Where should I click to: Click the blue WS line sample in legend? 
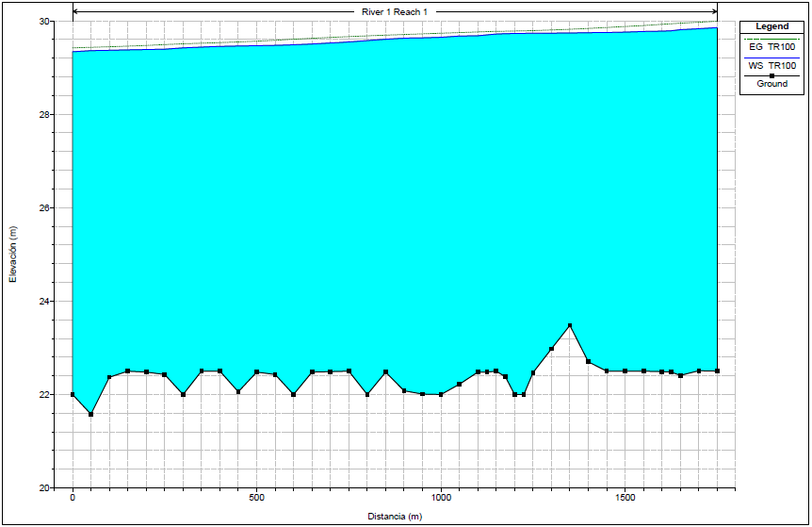pos(771,58)
